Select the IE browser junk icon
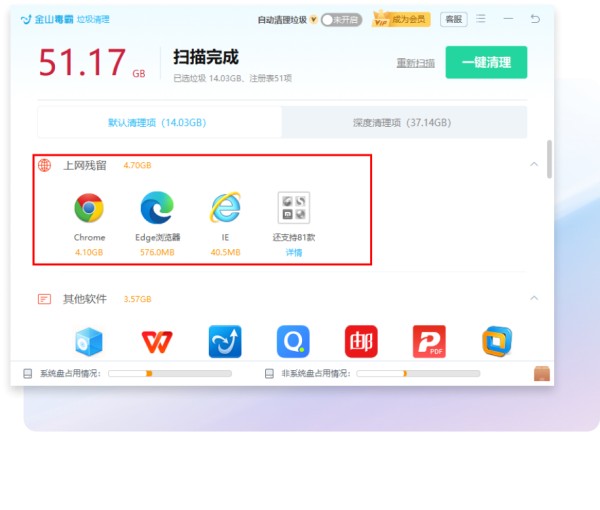This screenshot has width=600, height=510. point(225,208)
